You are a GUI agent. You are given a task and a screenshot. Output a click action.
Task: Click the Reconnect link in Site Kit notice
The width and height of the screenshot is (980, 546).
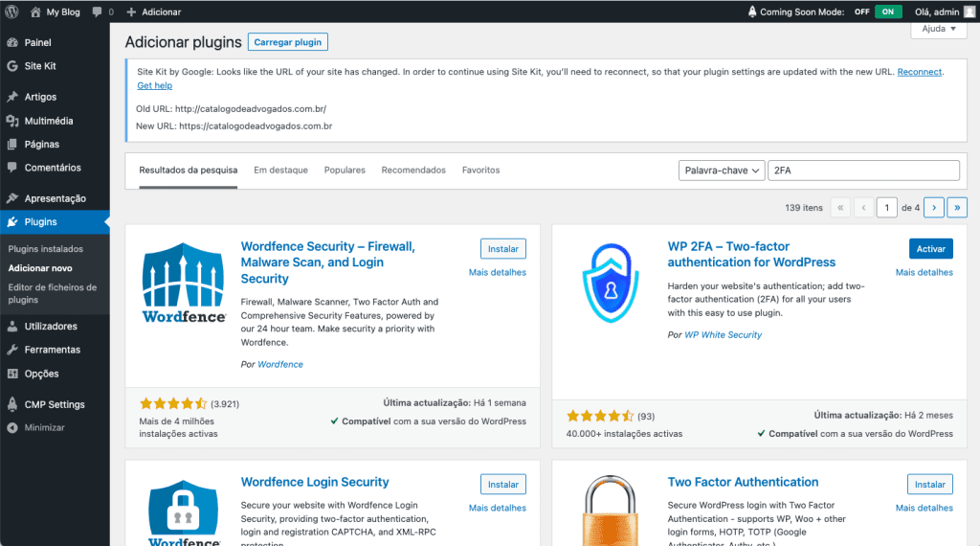[x=920, y=72]
